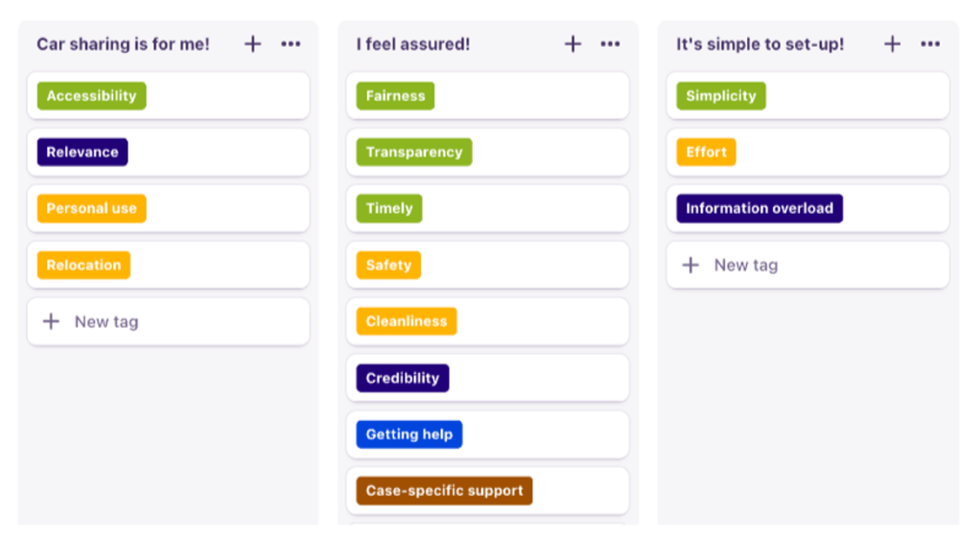This screenshot has height=542, width=980.
Task: Expand three-dot menu for "It's simple to set-up!"
Action: pos(930,44)
